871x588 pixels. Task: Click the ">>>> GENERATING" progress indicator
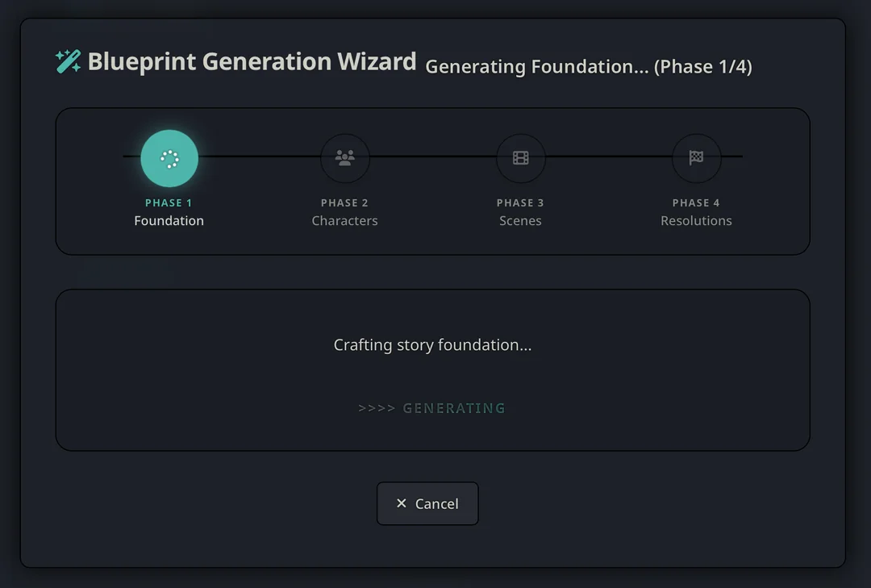point(432,408)
